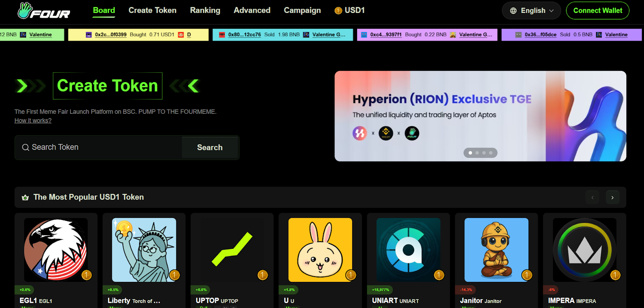Screen dimensions: 644x308
Task: Select the first carousel dot on the banner
Action: point(470,153)
